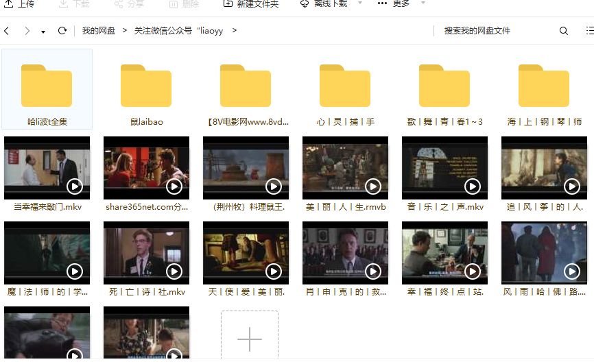Click the 死亡诗社.mkv file name
The width and height of the screenshot is (594, 364).
point(147,291)
